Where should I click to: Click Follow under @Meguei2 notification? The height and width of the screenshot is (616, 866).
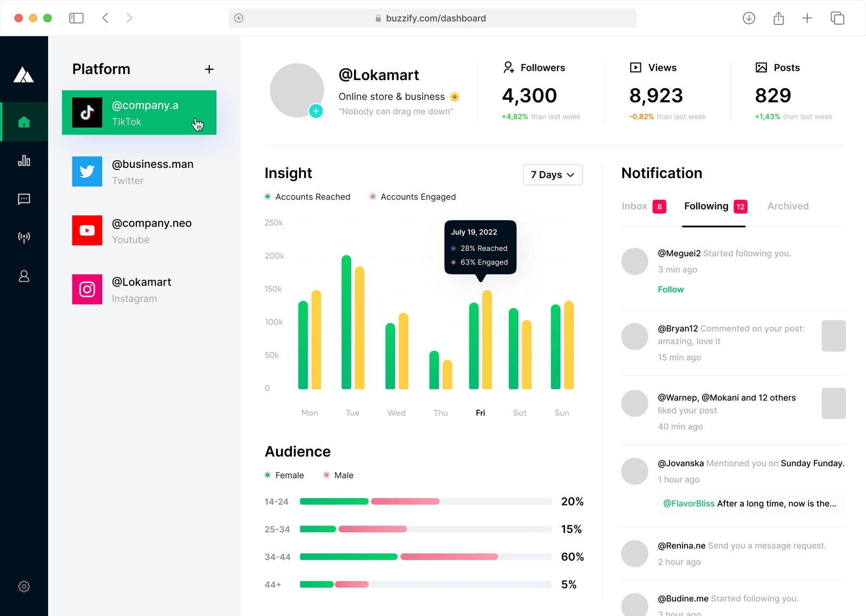[671, 290]
